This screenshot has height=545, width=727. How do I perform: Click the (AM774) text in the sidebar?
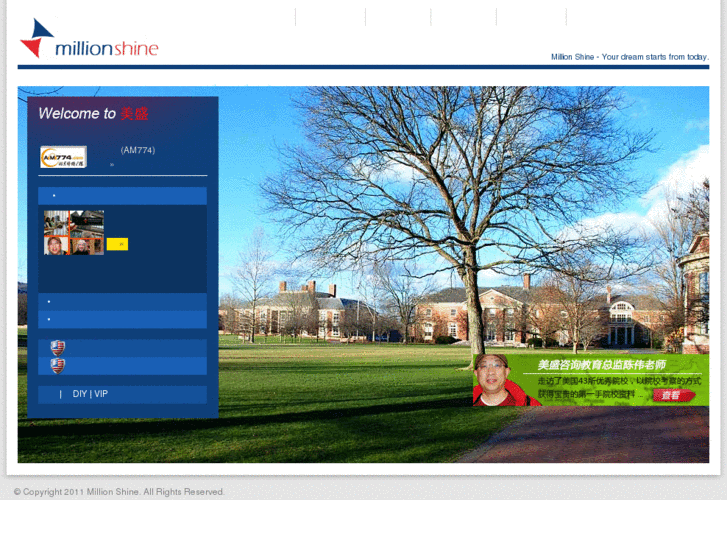coord(138,150)
